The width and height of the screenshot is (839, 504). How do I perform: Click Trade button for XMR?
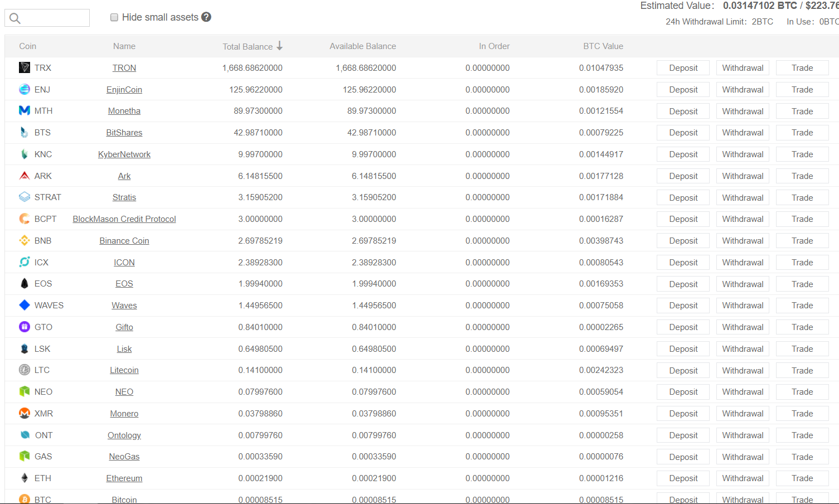802,414
